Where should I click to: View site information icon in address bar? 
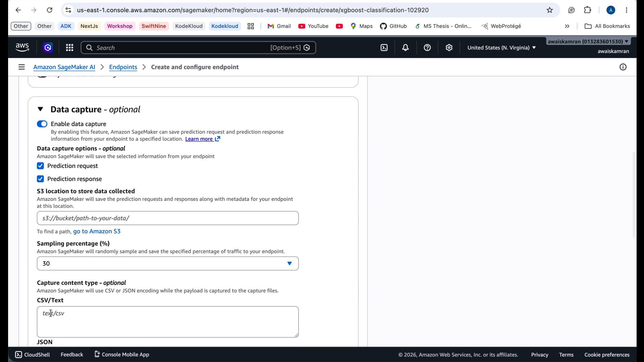point(68,10)
